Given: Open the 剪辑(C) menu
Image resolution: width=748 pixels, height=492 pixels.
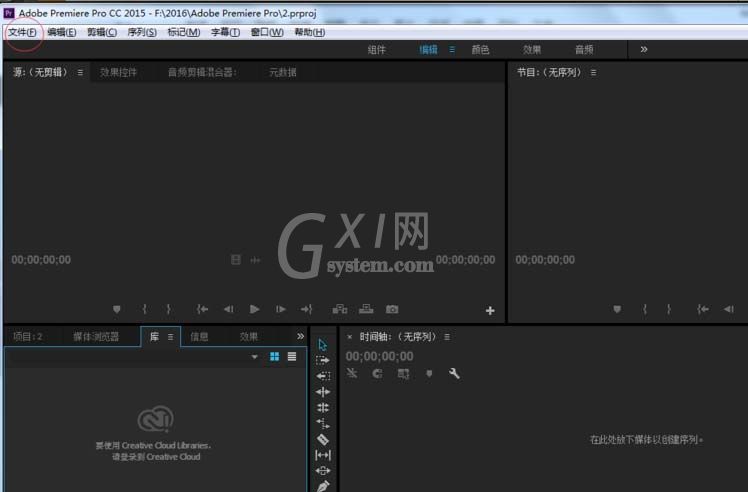Looking at the screenshot, I should (x=102, y=32).
